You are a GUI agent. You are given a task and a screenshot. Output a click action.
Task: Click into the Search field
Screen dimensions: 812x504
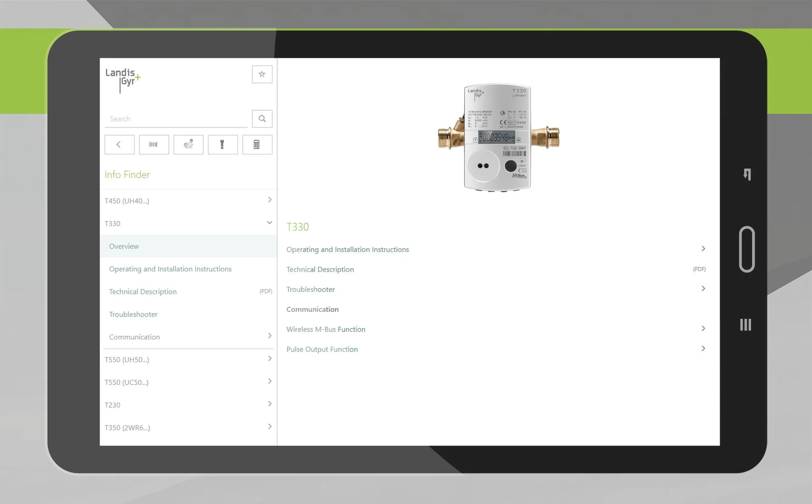tap(176, 119)
